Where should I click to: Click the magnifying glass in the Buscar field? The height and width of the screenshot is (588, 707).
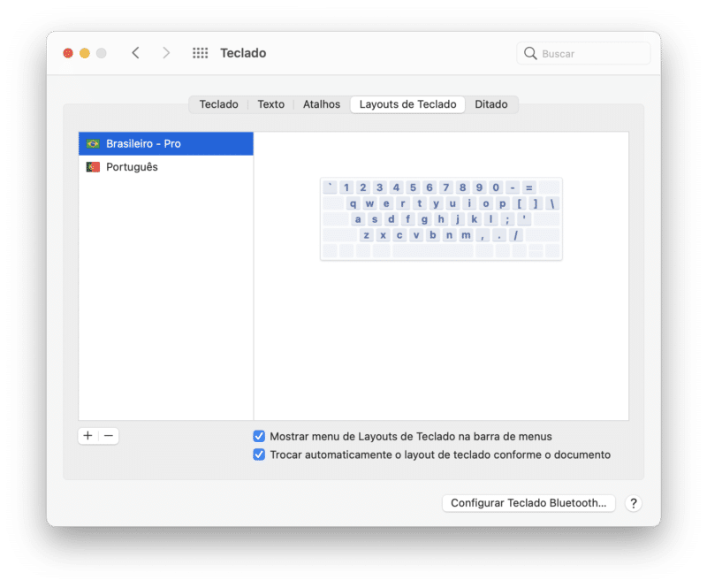[x=529, y=53]
